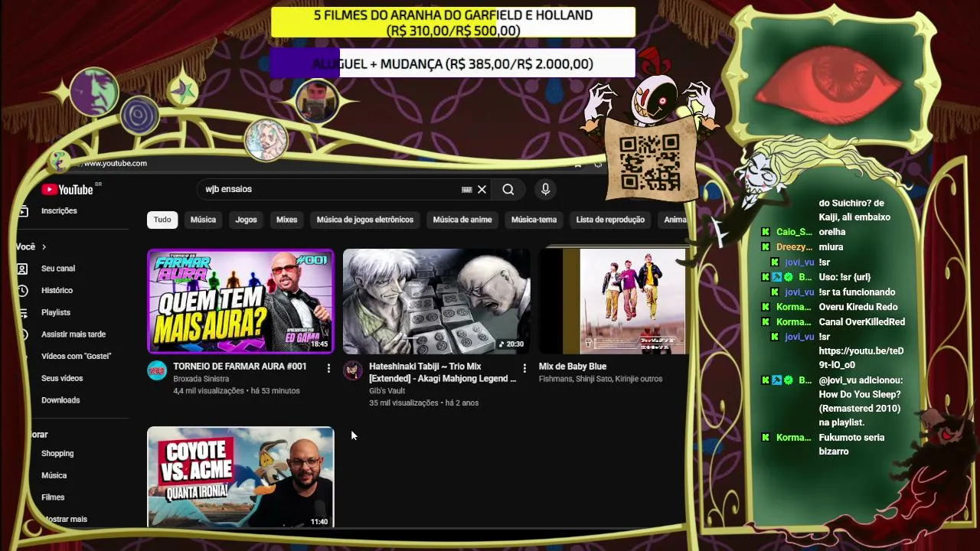The width and height of the screenshot is (980, 551).
Task: Click chat username Caio_S...
Action: point(794,232)
